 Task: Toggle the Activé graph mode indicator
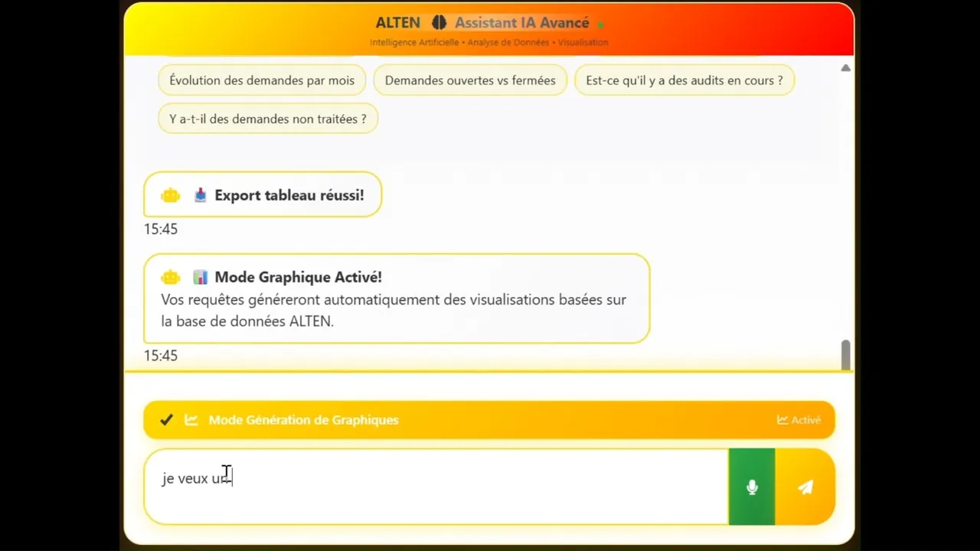(799, 419)
